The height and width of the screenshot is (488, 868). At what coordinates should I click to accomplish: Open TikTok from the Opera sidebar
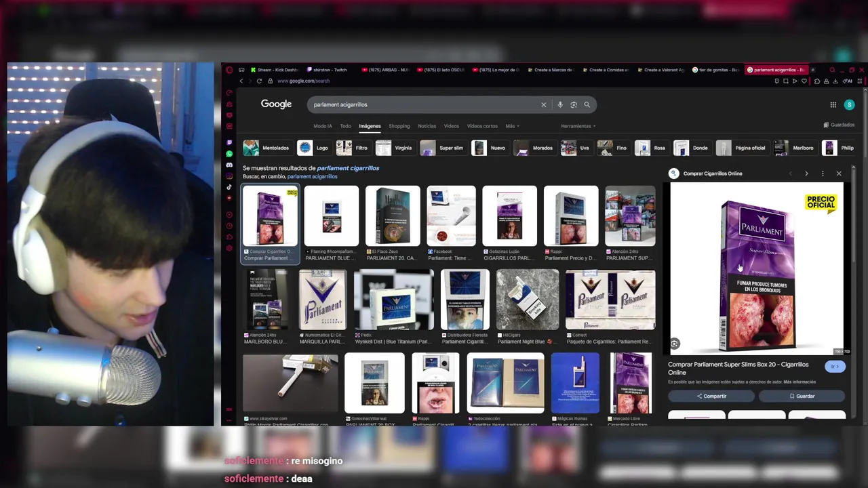229,187
